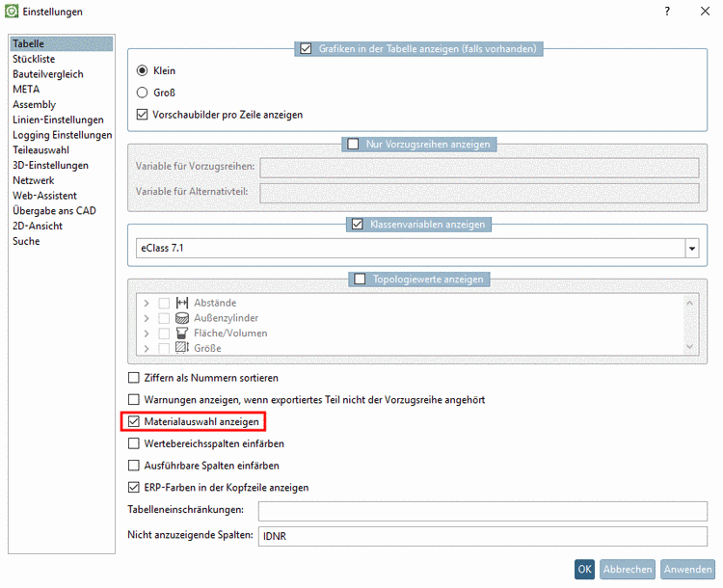Click the Fläche/Volumen icon
Image resolution: width=723 pixels, height=588 pixels.
[182, 333]
